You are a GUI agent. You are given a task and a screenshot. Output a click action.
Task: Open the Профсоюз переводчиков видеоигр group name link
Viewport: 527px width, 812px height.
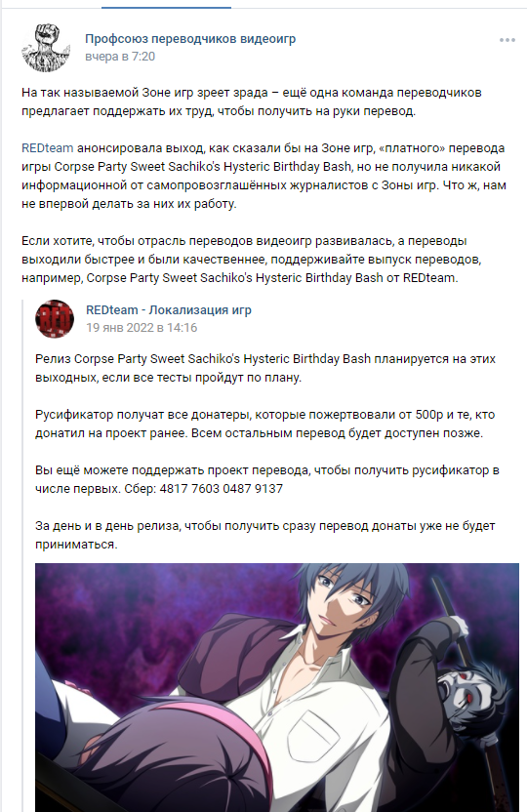pyautogui.click(x=190, y=39)
